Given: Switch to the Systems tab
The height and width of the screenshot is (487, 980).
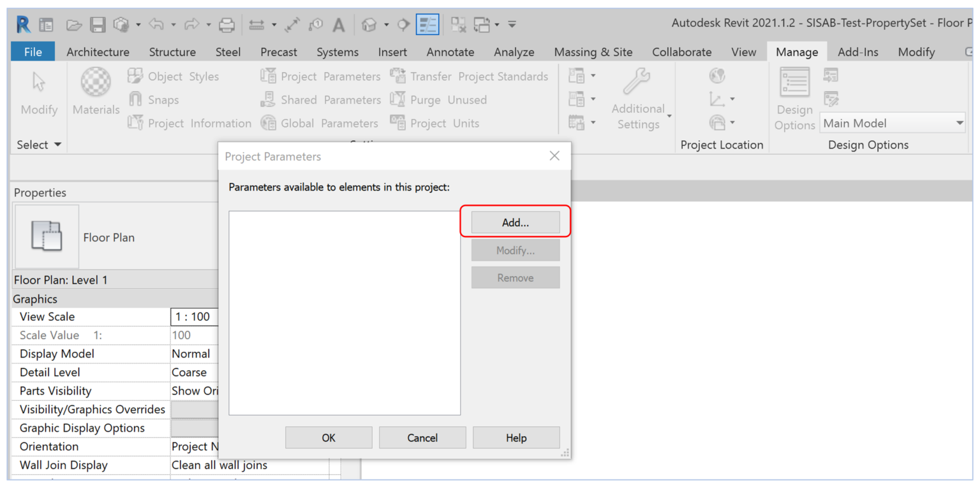Looking at the screenshot, I should [338, 52].
